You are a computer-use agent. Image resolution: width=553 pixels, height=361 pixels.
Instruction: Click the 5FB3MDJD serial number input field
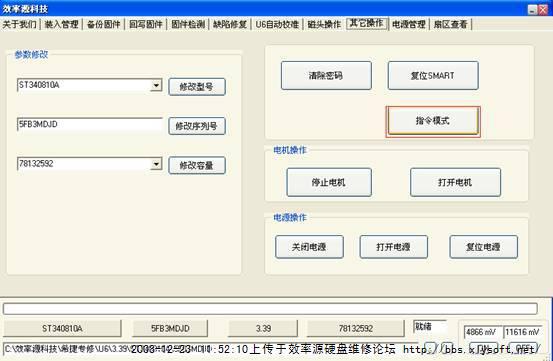tap(90, 124)
